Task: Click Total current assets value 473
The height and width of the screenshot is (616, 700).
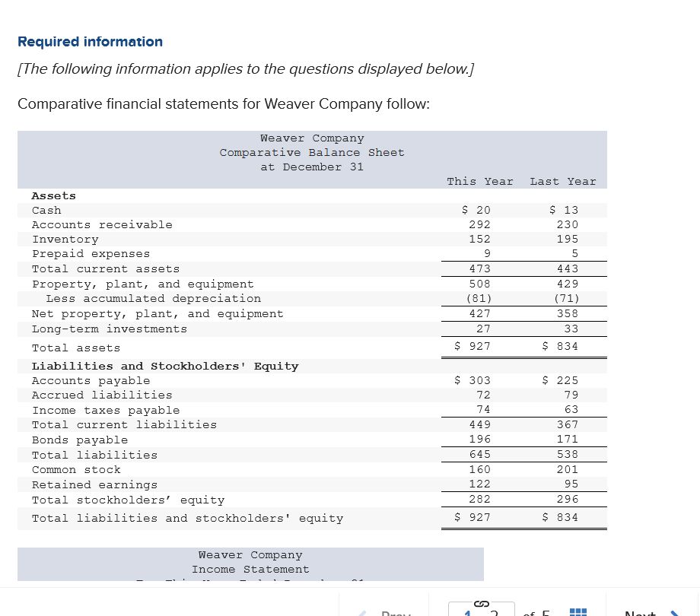Action: tap(480, 268)
